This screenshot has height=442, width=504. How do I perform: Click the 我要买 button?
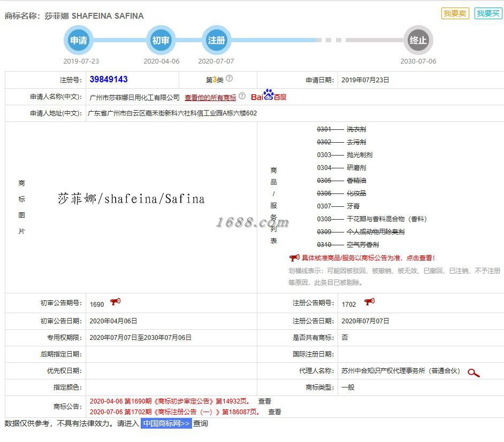pos(488,13)
